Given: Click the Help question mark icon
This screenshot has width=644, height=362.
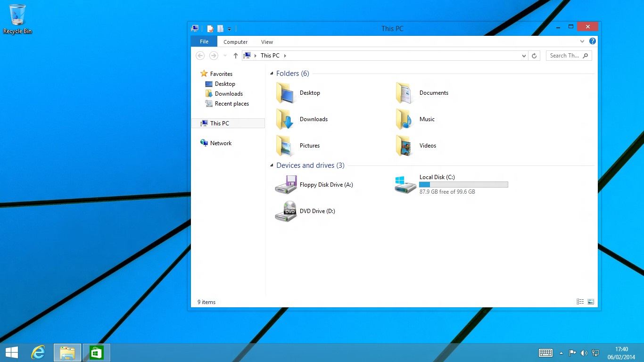Looking at the screenshot, I should [x=593, y=41].
